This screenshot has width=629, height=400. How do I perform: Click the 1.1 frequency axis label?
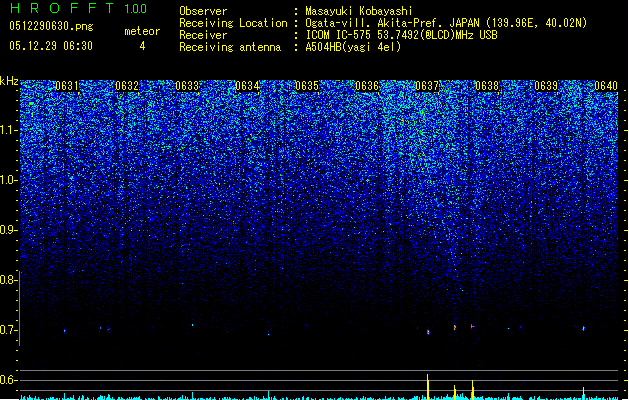tap(9, 130)
